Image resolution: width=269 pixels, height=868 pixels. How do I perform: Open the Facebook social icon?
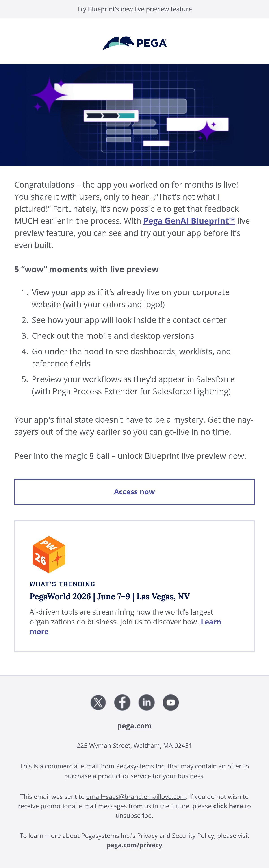coord(122,702)
